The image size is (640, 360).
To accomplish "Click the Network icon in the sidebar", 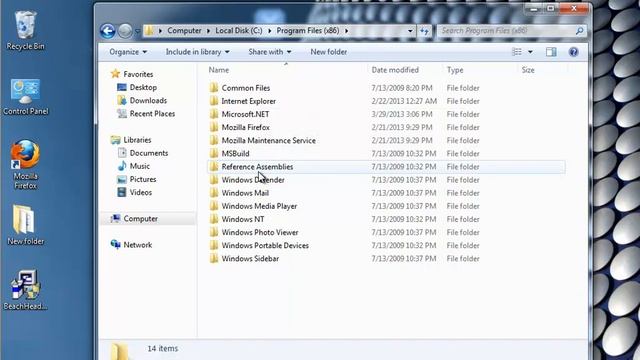I will click(116, 244).
